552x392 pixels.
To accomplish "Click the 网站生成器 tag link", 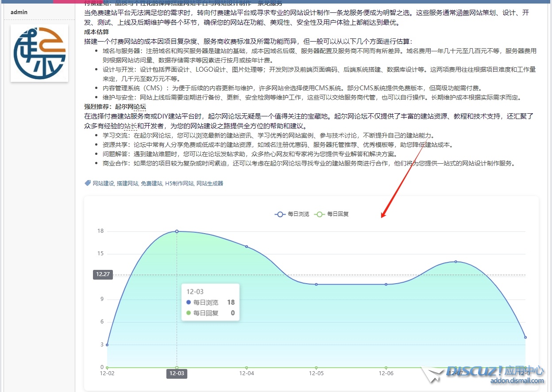I will coord(210,184).
